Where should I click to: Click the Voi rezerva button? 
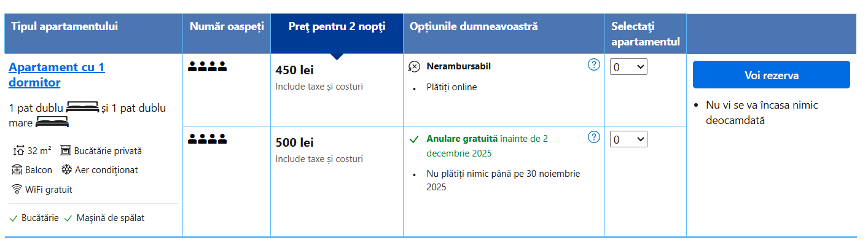click(x=771, y=75)
